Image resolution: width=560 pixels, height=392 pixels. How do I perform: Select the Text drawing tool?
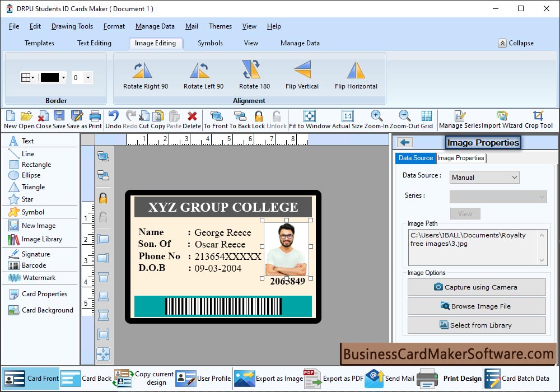(x=21, y=141)
